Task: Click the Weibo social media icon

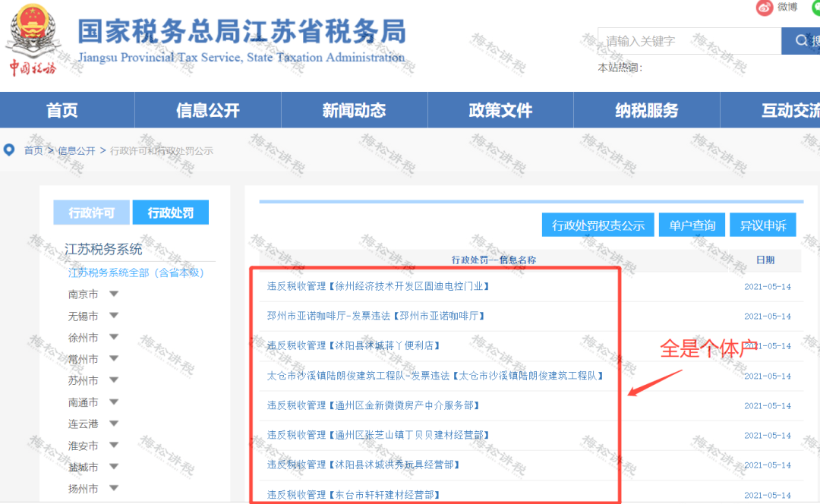Action: click(764, 8)
